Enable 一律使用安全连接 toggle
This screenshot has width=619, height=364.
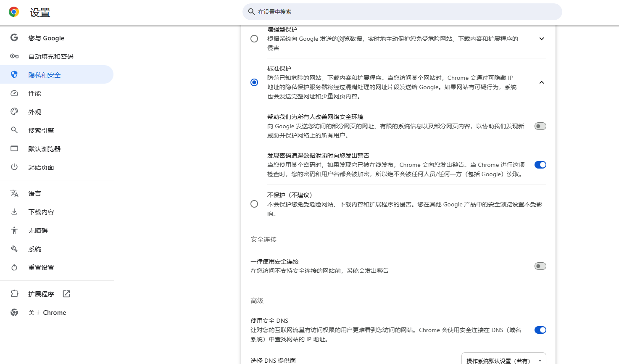click(540, 266)
